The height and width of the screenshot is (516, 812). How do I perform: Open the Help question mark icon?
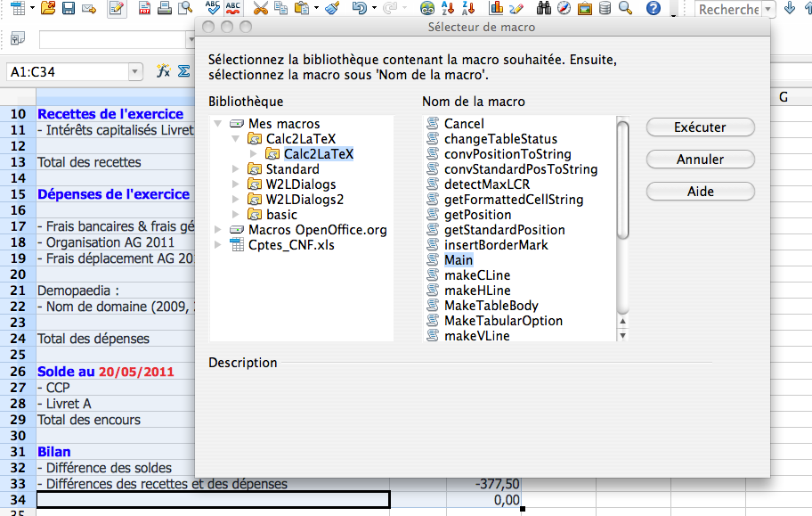pyautogui.click(x=653, y=9)
